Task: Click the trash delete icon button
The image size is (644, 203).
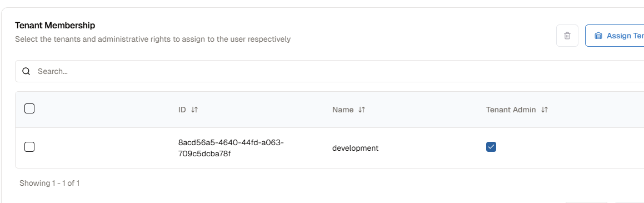Action: pos(567,36)
